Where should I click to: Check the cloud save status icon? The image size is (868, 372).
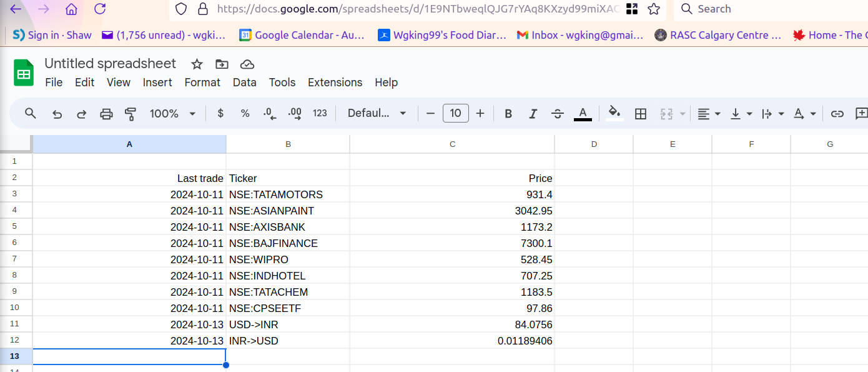(x=247, y=64)
